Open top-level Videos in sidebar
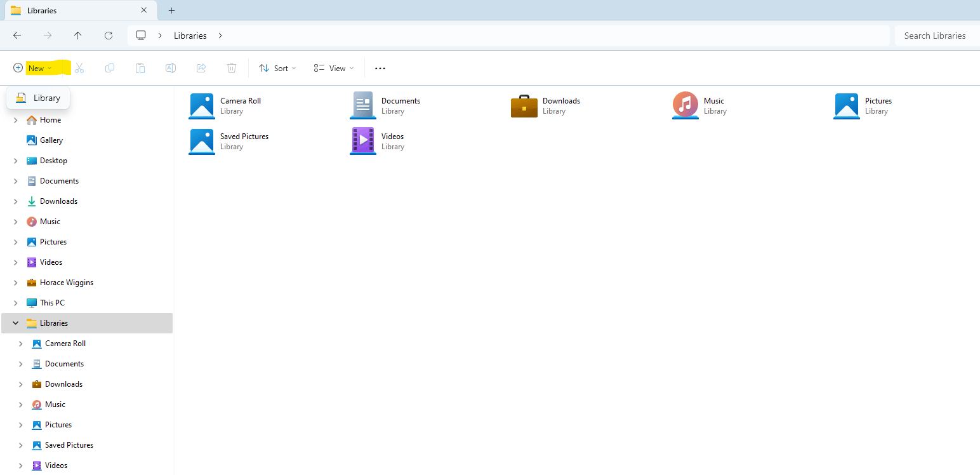This screenshot has width=980, height=475. (51, 262)
